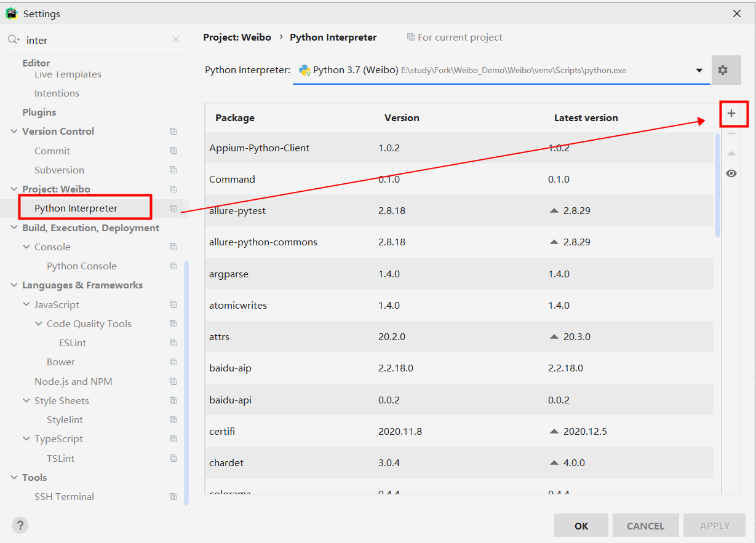Open the Plugins settings page
This screenshot has width=756, height=543.
(x=39, y=113)
